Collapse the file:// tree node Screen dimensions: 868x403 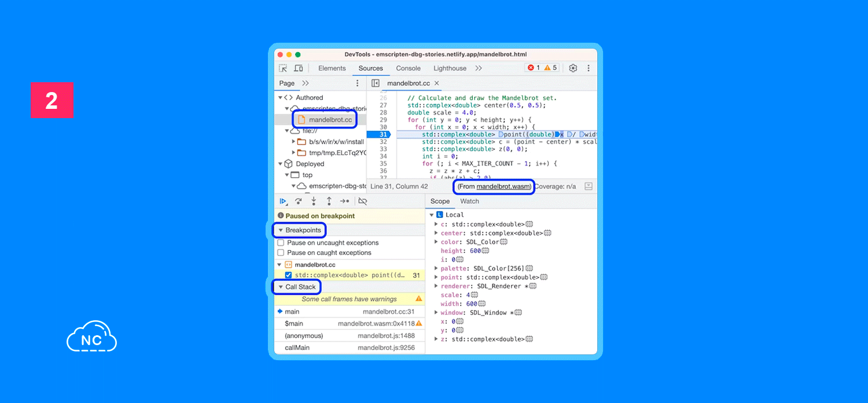pos(287,131)
